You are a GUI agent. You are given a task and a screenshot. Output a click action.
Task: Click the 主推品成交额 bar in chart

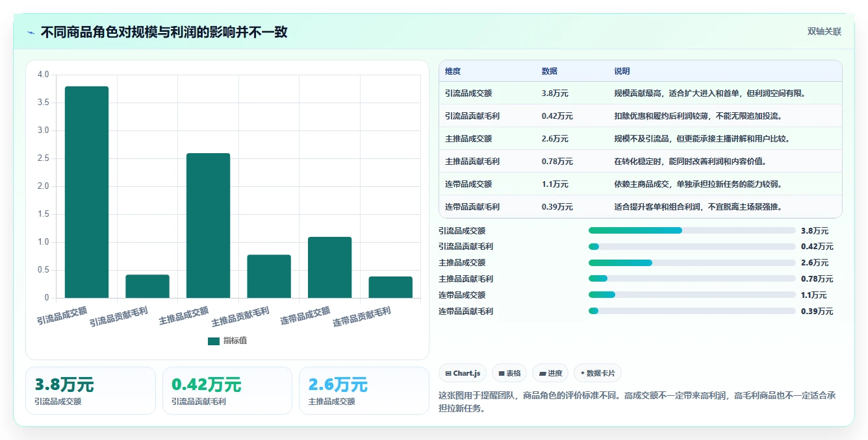[208, 226]
